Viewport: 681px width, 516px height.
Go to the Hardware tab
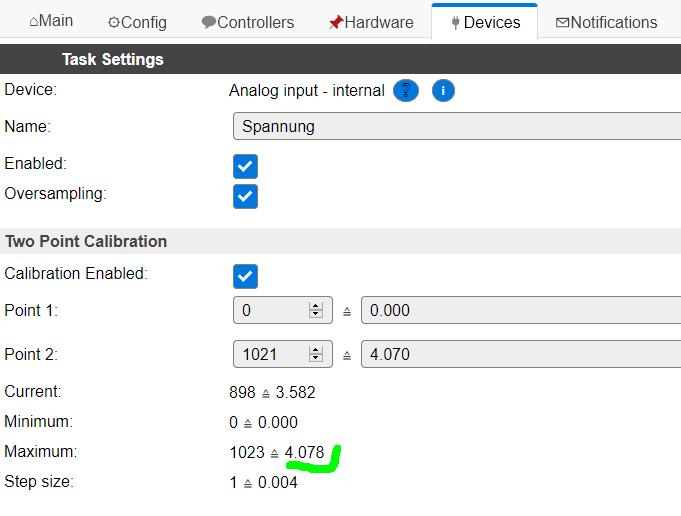click(370, 22)
